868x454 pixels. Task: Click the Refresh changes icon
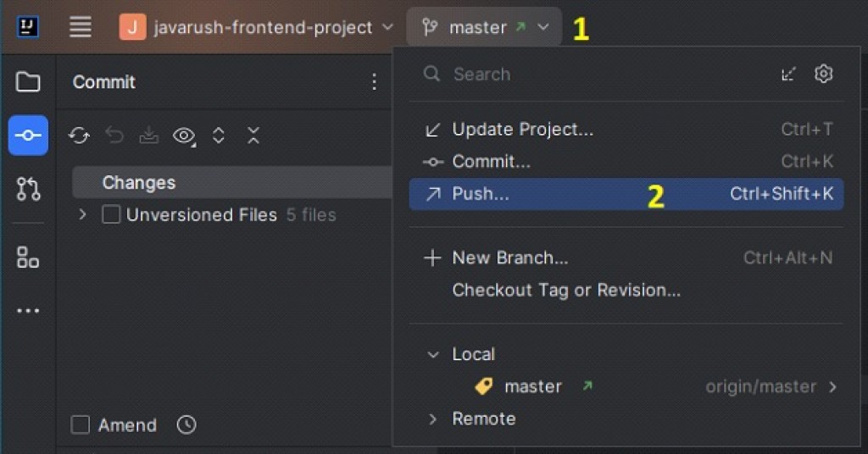pos(80,136)
